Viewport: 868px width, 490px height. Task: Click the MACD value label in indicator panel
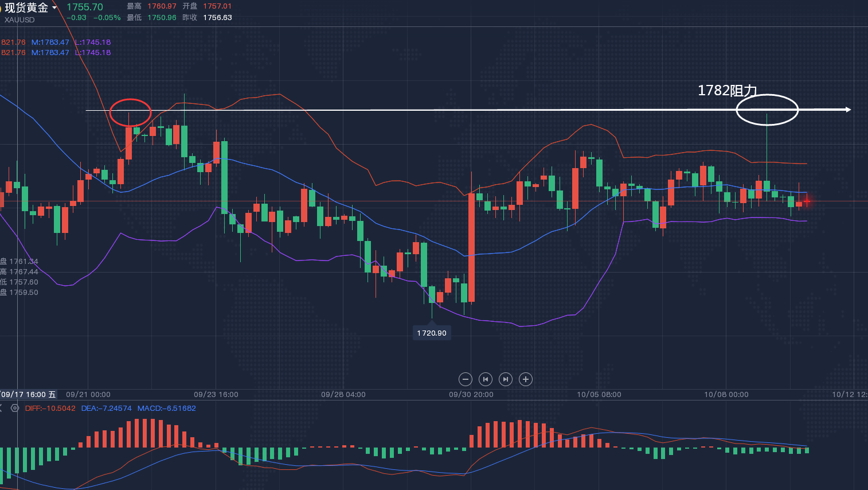(x=166, y=409)
